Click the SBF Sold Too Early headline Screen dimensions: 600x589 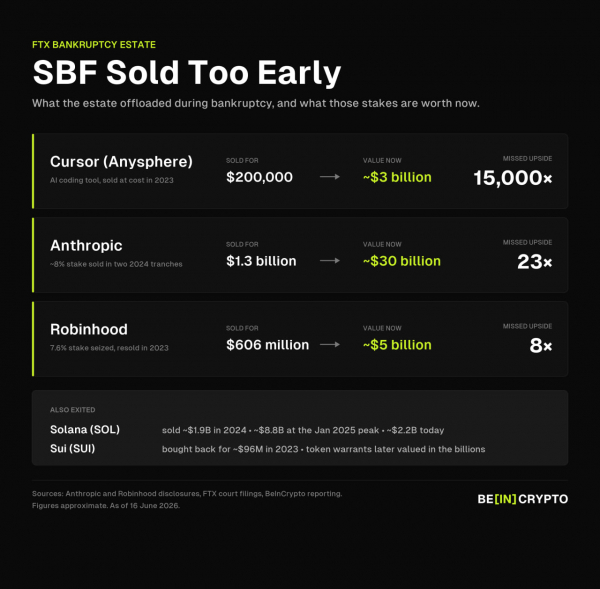pyautogui.click(x=187, y=72)
